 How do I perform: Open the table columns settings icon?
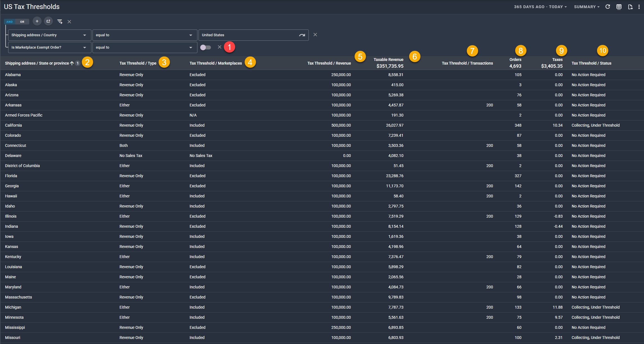point(619,7)
